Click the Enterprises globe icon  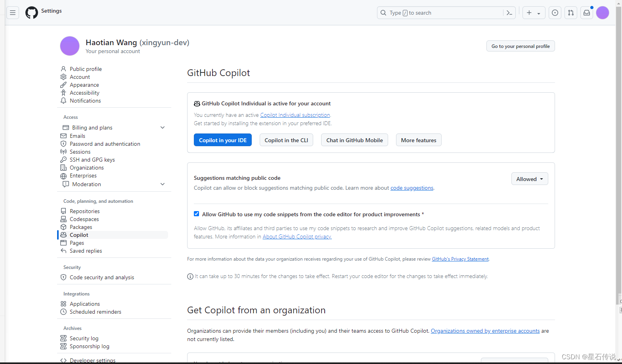pos(63,176)
